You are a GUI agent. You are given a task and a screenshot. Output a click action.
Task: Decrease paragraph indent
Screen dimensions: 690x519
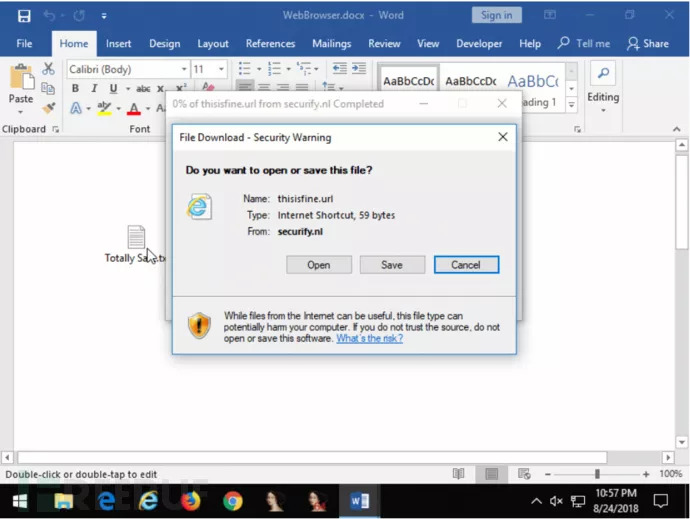[339, 68]
